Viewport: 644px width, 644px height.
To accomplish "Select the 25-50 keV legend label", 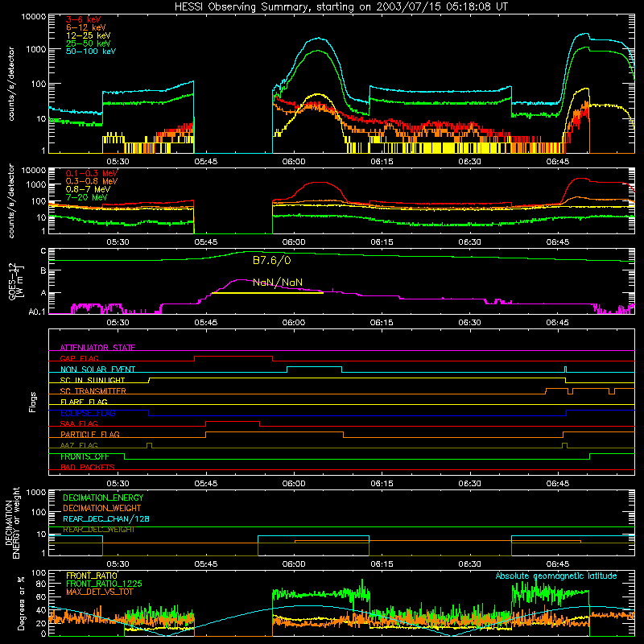I will pos(88,43).
